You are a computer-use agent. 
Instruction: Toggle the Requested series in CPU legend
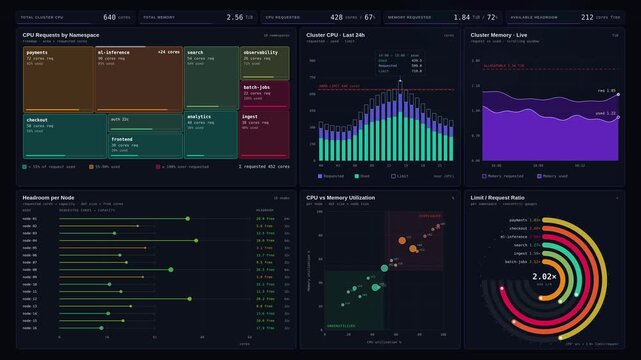[331, 176]
